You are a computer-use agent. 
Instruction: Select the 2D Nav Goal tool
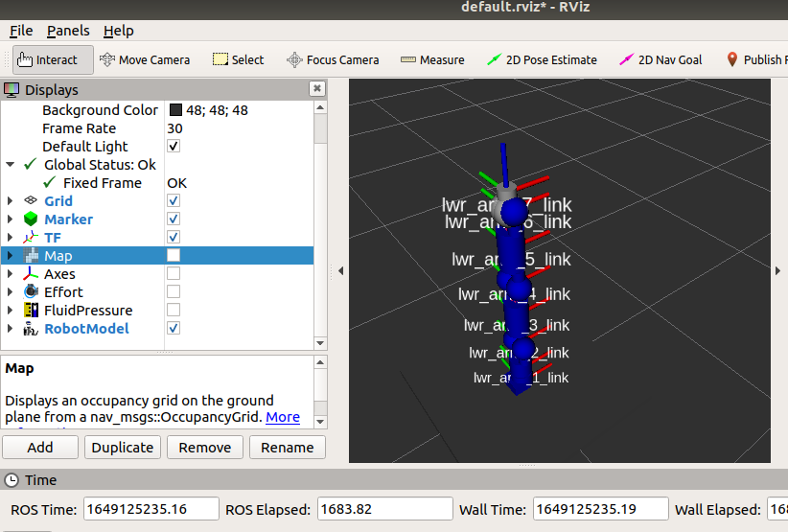pos(661,59)
